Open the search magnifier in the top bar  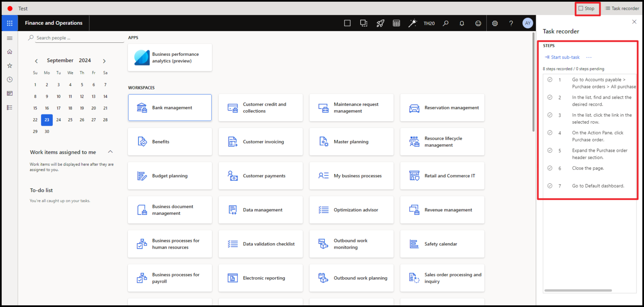tap(445, 23)
